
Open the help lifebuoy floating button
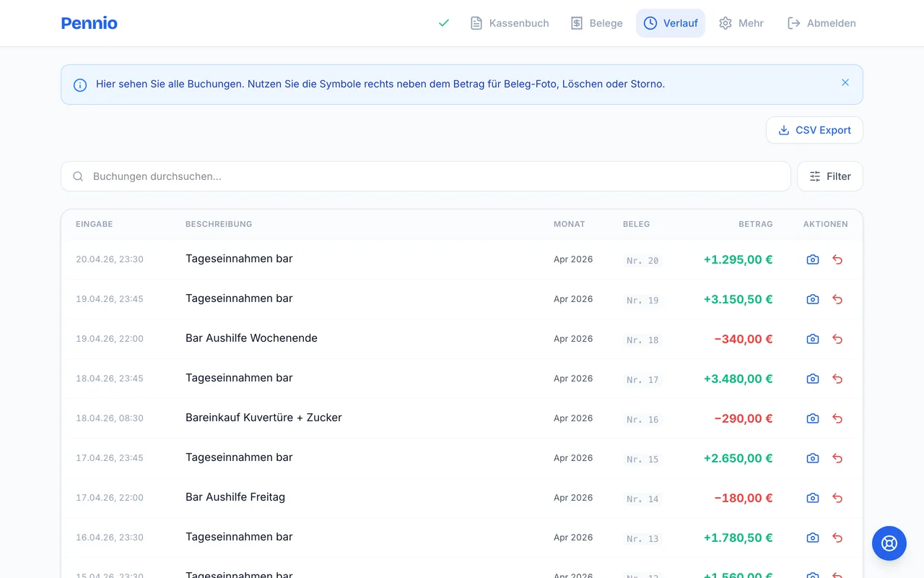click(889, 543)
